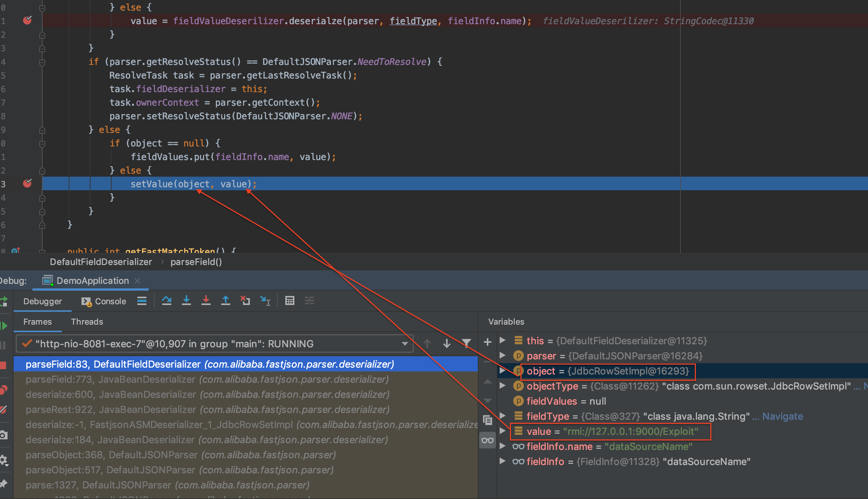Click Trace Current Stream Chain icon
Image resolution: width=868 pixels, height=499 pixels.
coord(309,301)
